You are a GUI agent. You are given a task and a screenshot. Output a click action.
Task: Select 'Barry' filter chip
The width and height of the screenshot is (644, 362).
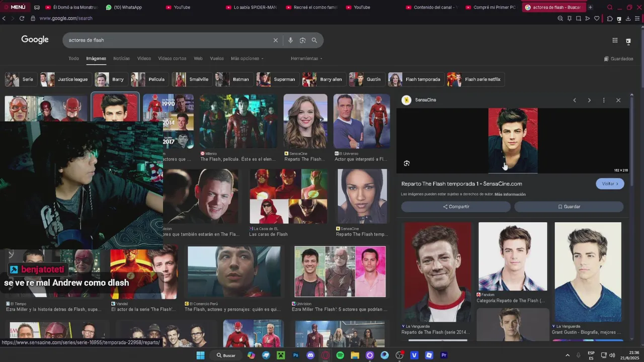click(x=111, y=79)
